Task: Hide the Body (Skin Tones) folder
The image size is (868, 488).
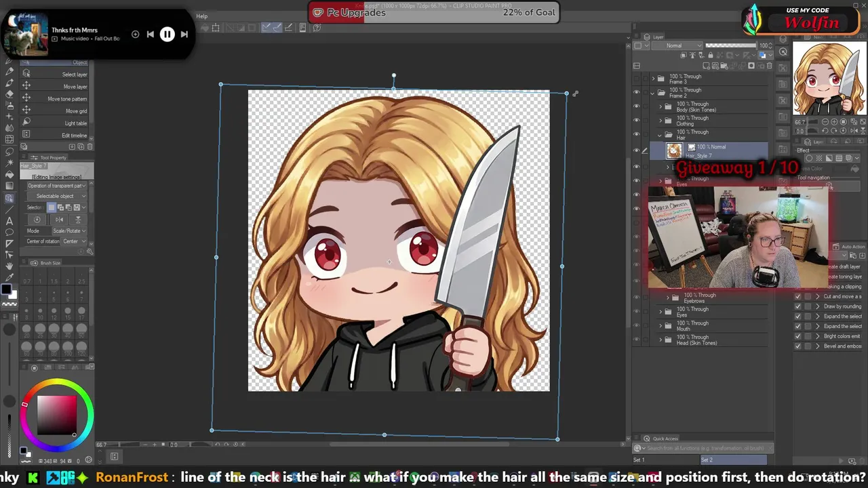Action: pyautogui.click(x=636, y=107)
